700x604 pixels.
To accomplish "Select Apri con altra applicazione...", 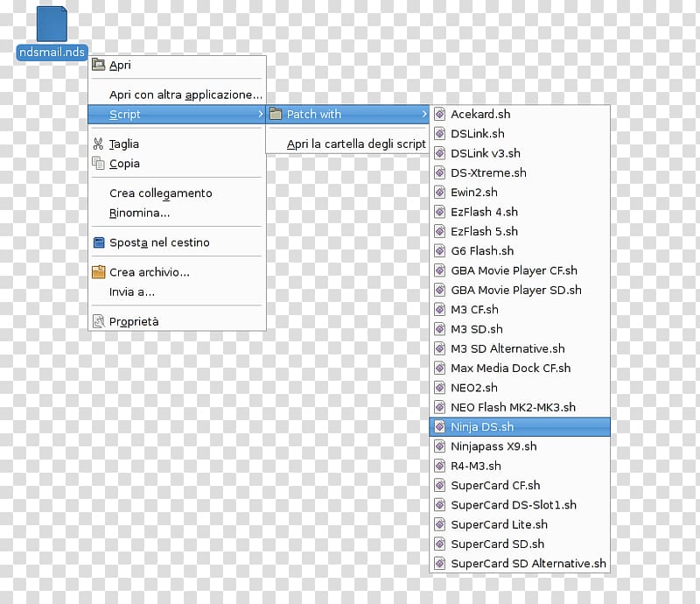I will 178,95.
